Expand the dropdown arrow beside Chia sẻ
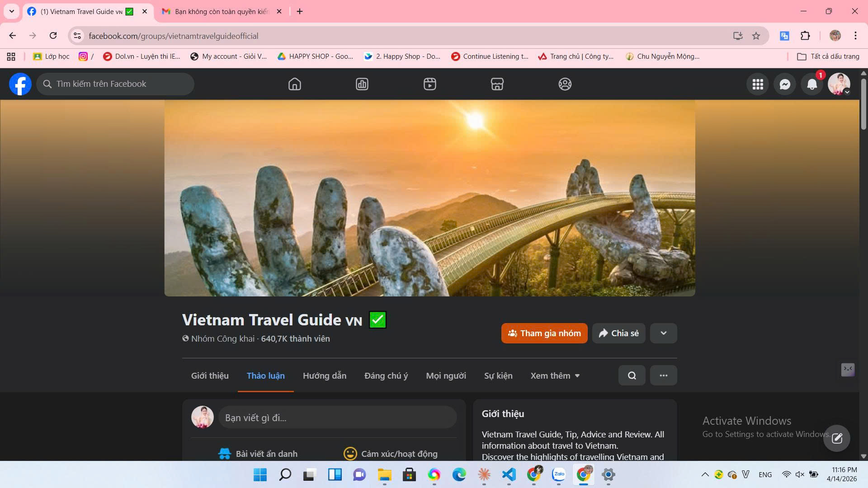 click(x=664, y=333)
